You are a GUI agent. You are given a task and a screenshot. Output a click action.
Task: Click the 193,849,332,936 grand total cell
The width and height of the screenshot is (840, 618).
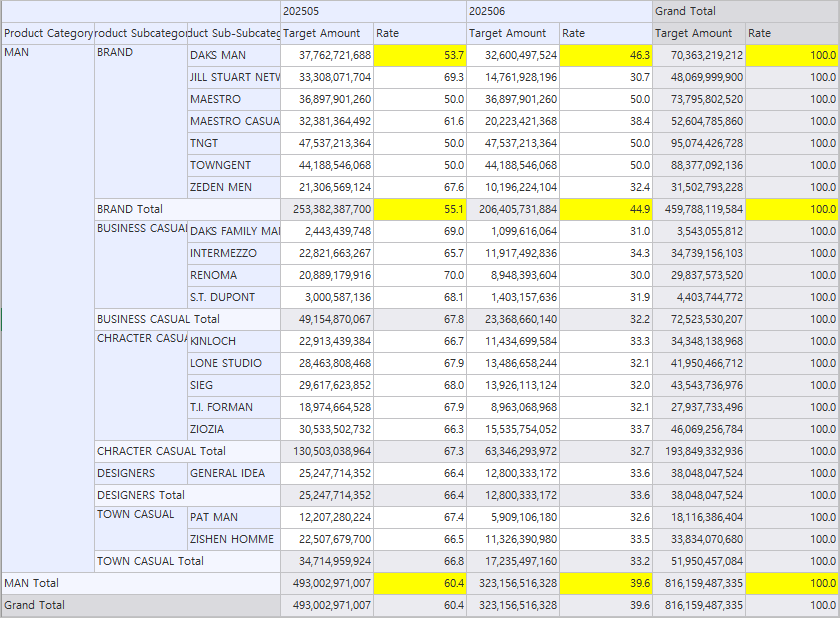click(x=699, y=450)
